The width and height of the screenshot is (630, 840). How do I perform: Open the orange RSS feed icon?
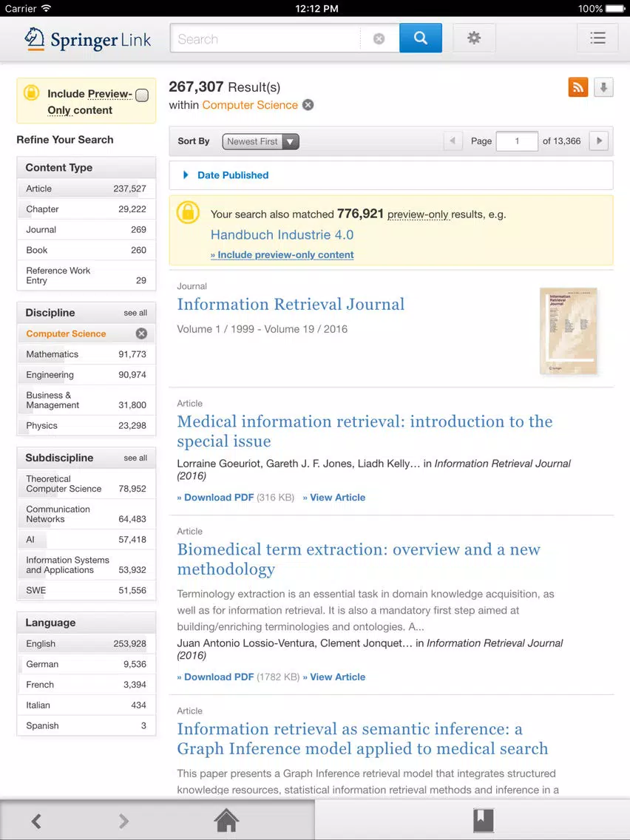pyautogui.click(x=578, y=87)
